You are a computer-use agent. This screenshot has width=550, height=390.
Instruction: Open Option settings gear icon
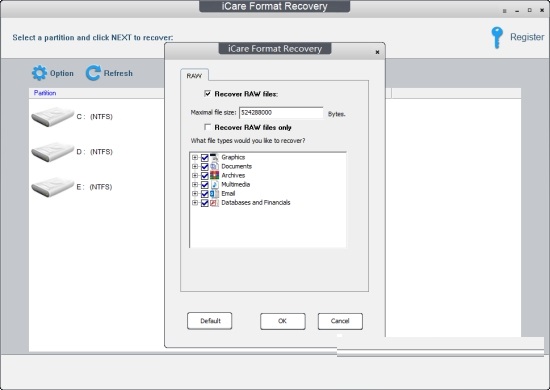point(39,73)
